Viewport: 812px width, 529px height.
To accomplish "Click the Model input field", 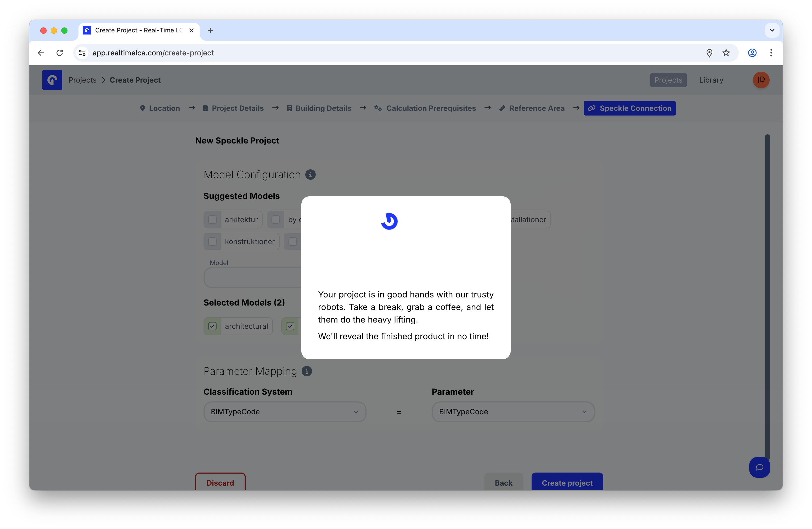I will pos(252,278).
